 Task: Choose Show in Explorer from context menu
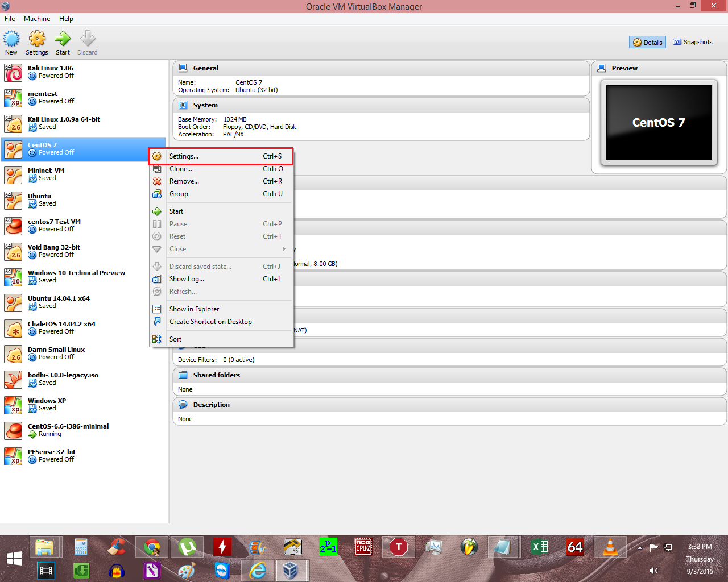click(221, 309)
